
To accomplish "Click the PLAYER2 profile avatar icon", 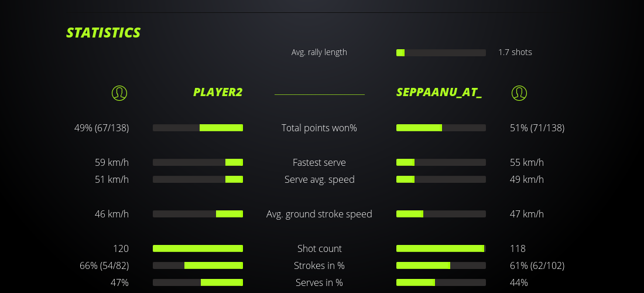I will [x=119, y=93].
